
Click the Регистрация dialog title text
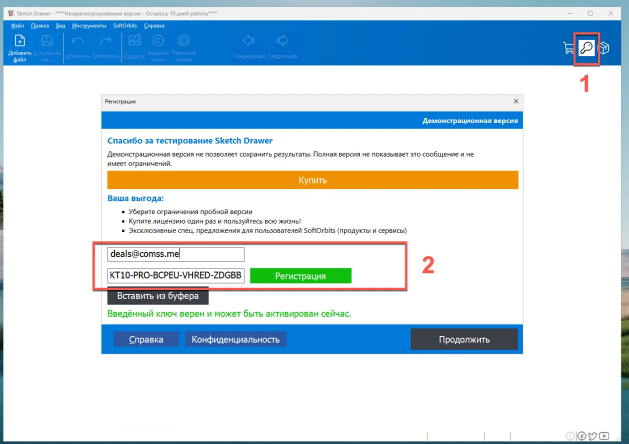[x=120, y=101]
